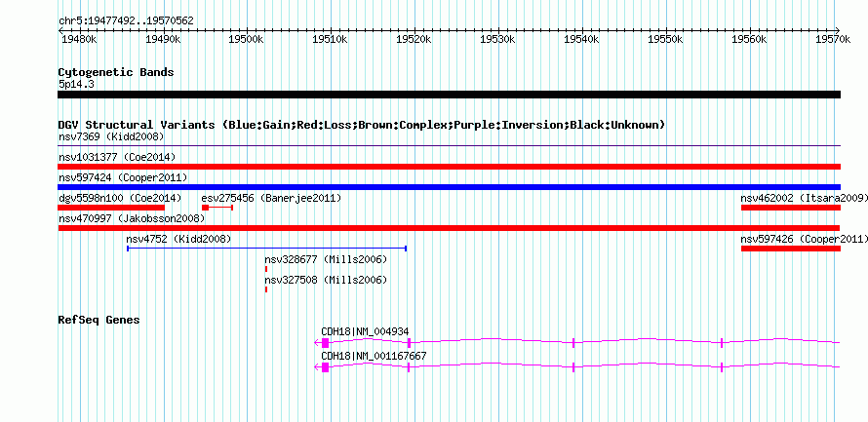Click the small red nsv328677 marker
Image resolution: width=868 pixels, height=422 pixels.
pyautogui.click(x=266, y=269)
